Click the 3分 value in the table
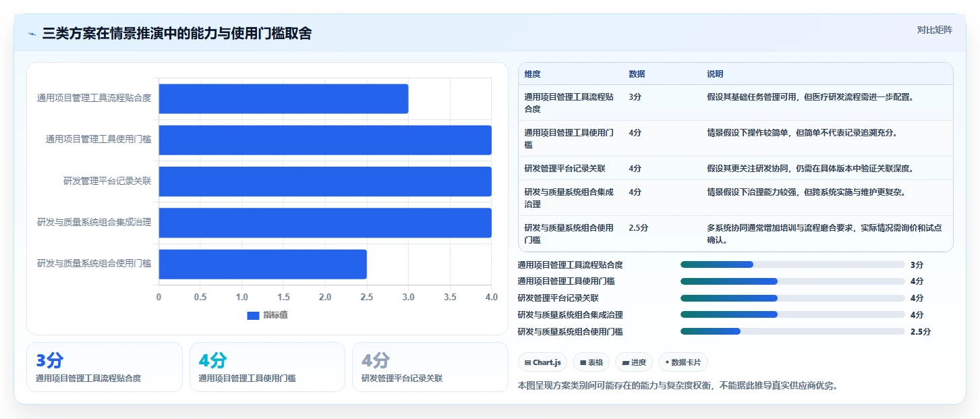This screenshot has width=980, height=419. 635,97
